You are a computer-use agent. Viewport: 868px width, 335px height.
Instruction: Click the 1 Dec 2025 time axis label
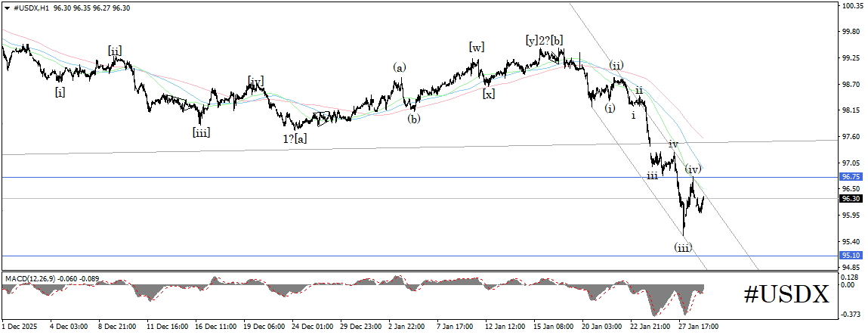click(x=18, y=327)
